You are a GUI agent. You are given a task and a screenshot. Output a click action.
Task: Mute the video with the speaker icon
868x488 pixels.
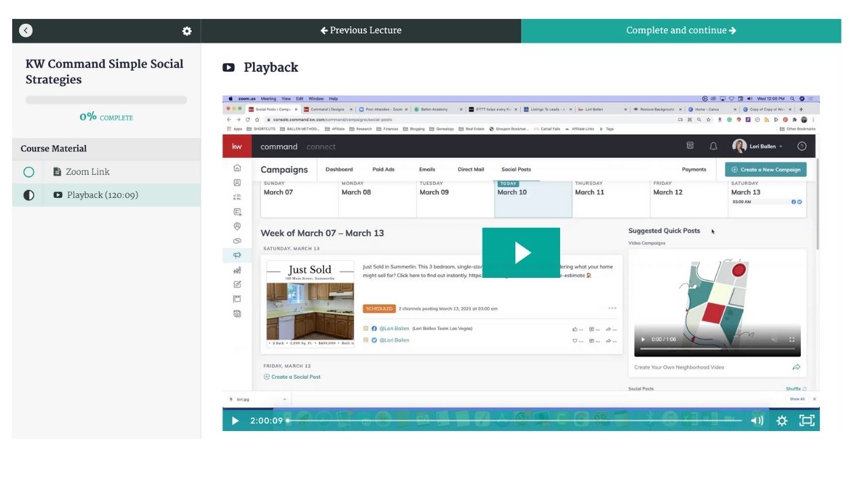click(x=757, y=421)
